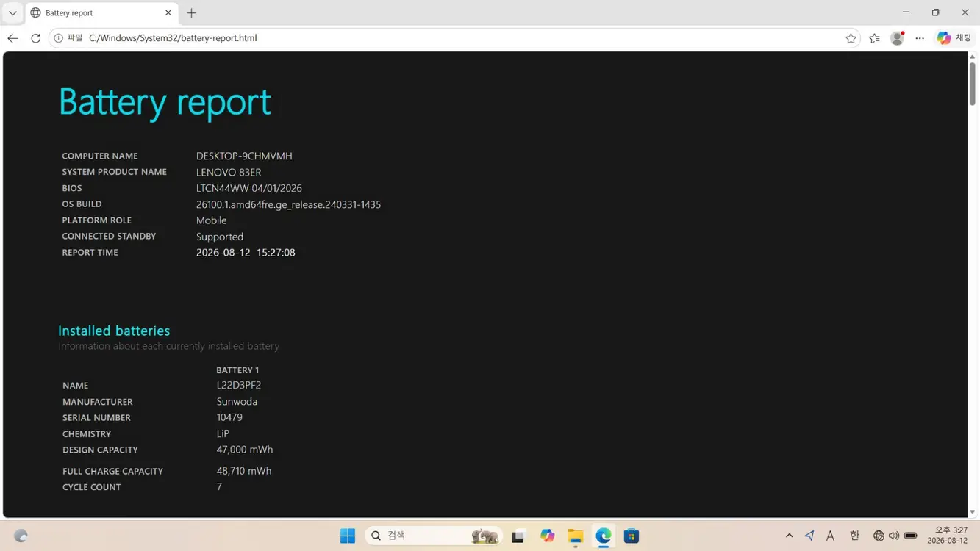Click the Installed batteries section heading
The width and height of the screenshot is (980, 551).
coord(114,331)
